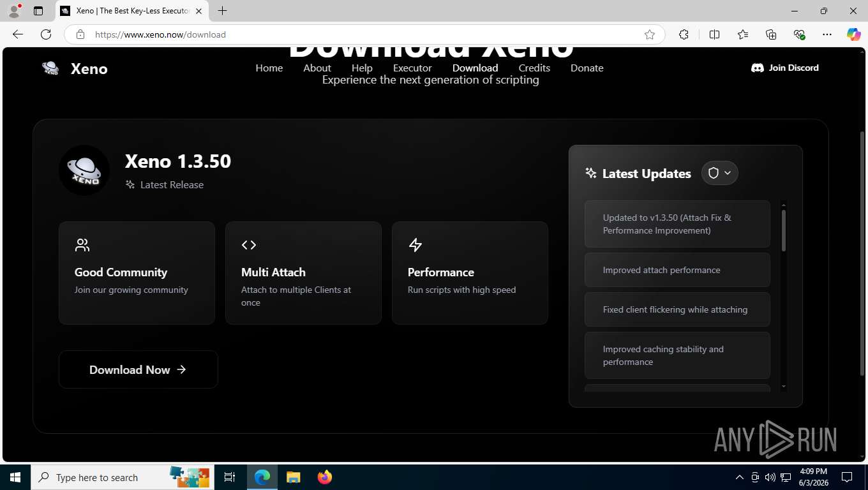Image resolution: width=868 pixels, height=490 pixels.
Task: Click updates list scroll up arrow
Action: pyautogui.click(x=784, y=205)
